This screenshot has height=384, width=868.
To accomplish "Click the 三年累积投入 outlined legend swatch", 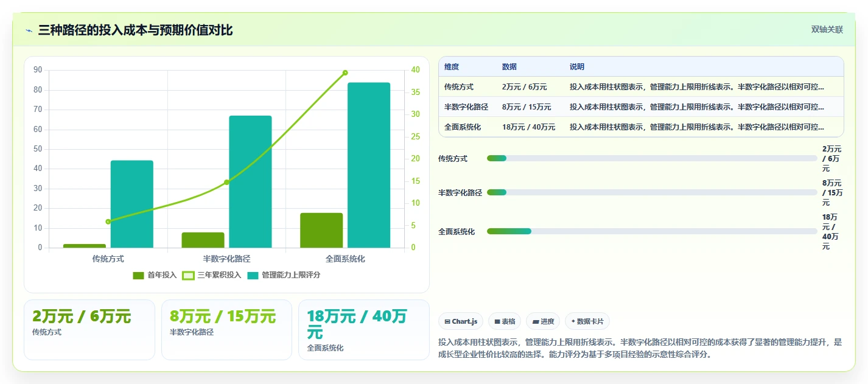I will pyautogui.click(x=188, y=275).
